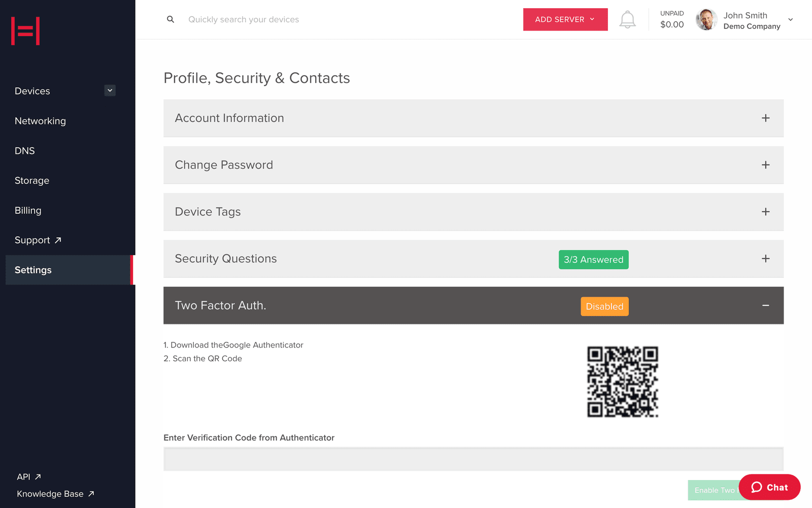This screenshot has width=812, height=508.
Task: Open the Chat bubble widget
Action: (x=769, y=487)
